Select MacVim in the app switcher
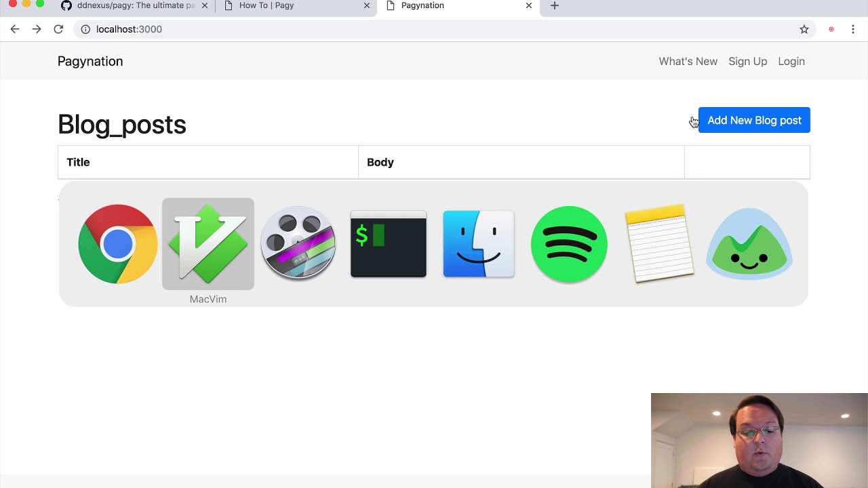This screenshot has width=868, height=488. pos(208,244)
